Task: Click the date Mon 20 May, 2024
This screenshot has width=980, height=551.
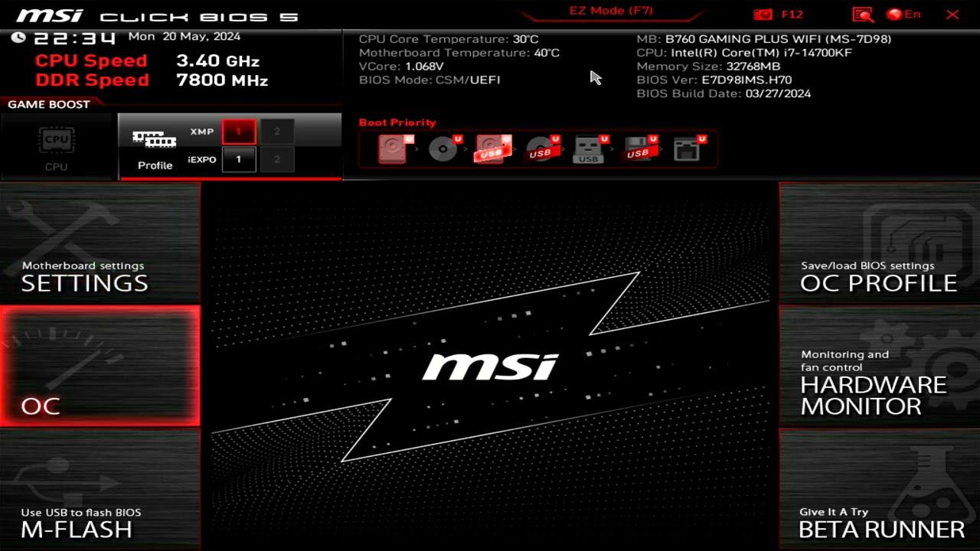Action: tap(185, 37)
